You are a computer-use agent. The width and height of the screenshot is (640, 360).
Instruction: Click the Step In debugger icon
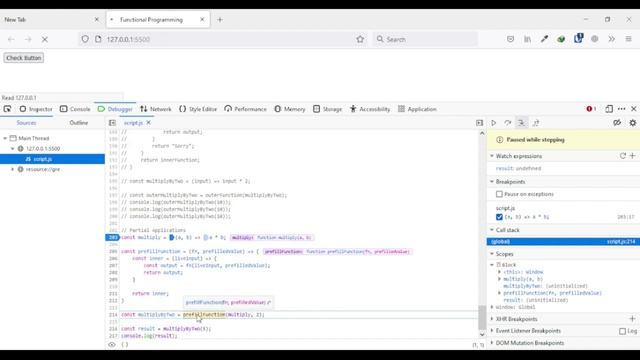(522, 123)
